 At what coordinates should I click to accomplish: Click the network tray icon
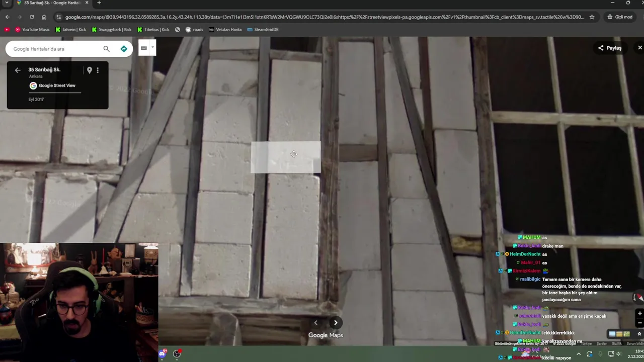click(x=611, y=354)
